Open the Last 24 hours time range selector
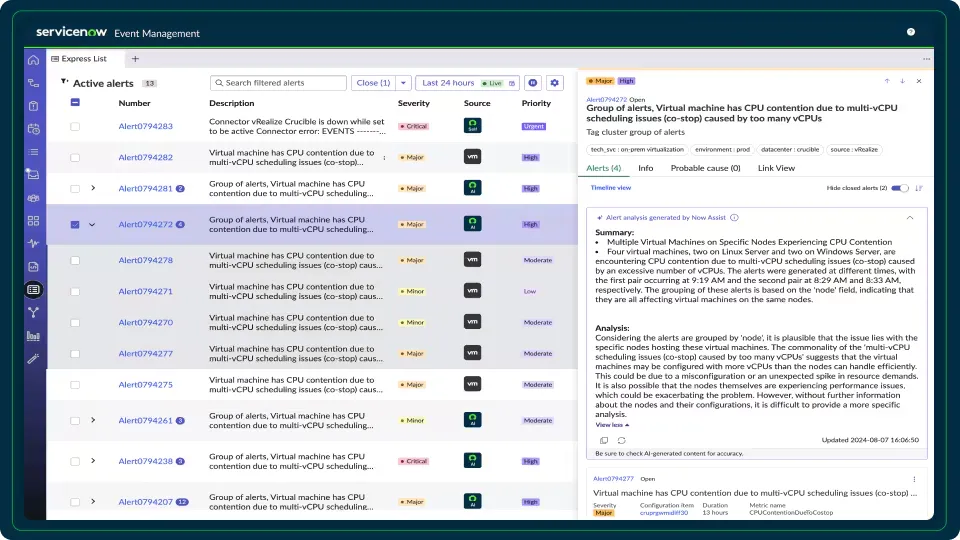This screenshot has height=540, width=960. [x=468, y=83]
